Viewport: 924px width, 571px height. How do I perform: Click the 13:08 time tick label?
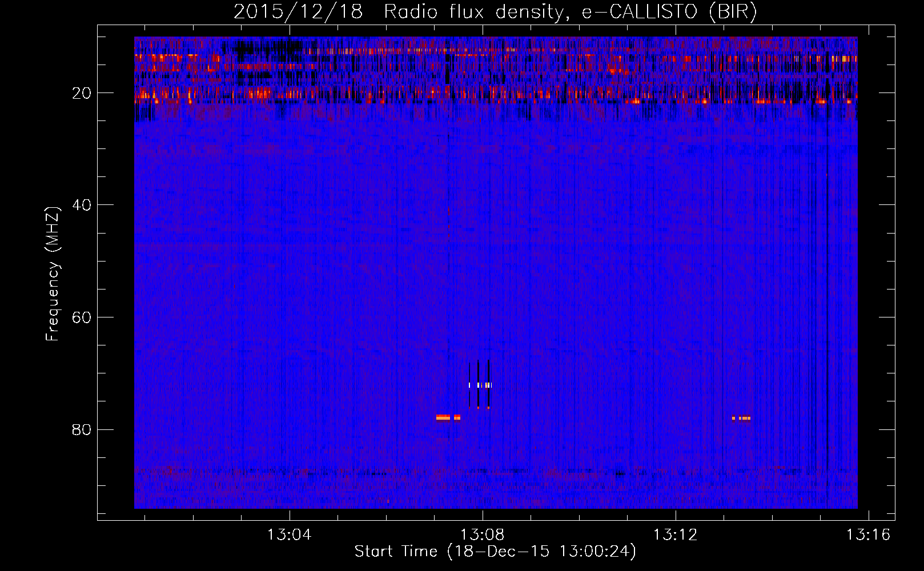[x=483, y=535]
